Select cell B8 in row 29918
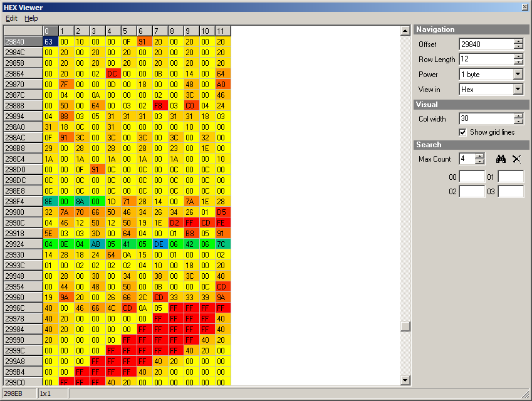This screenshot has width=532, height=401. click(x=192, y=234)
